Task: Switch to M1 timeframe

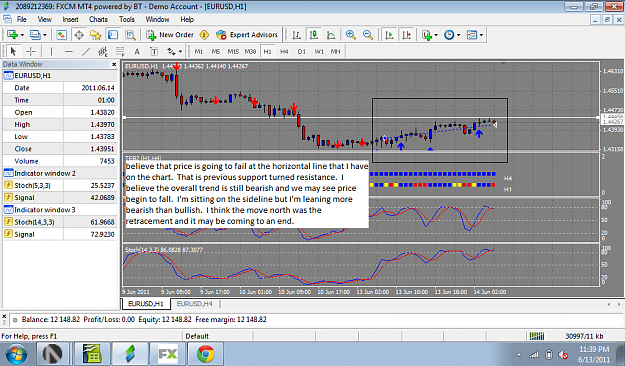Action: 199,51
